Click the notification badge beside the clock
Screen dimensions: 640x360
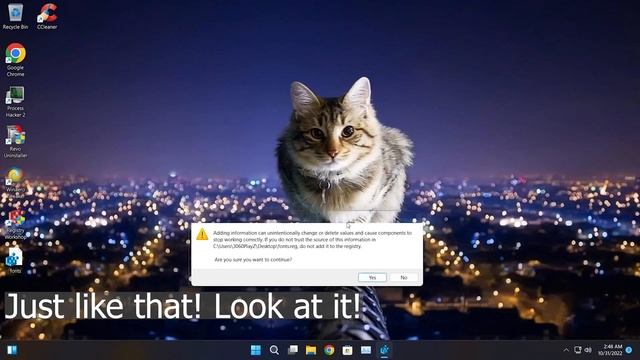click(x=629, y=350)
